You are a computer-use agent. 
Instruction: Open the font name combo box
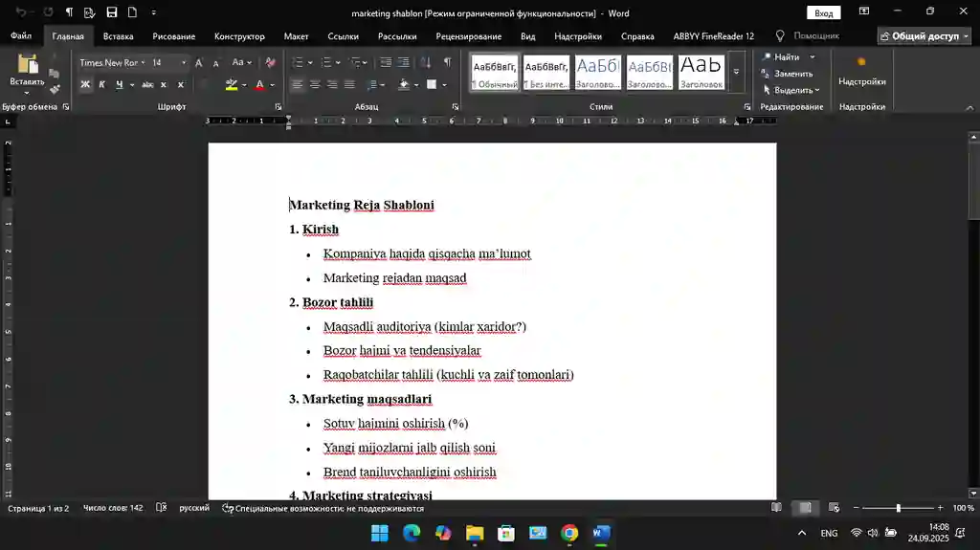[112, 62]
